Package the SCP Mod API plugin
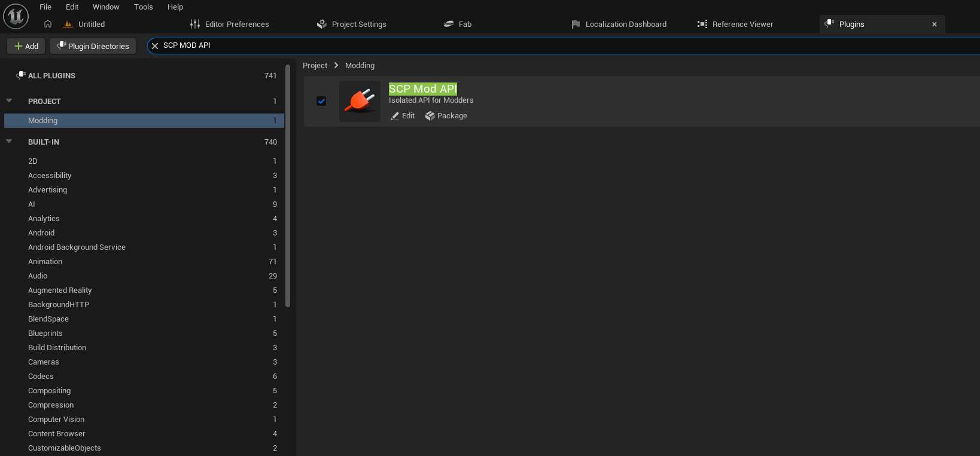The width and height of the screenshot is (980, 456). tap(446, 116)
